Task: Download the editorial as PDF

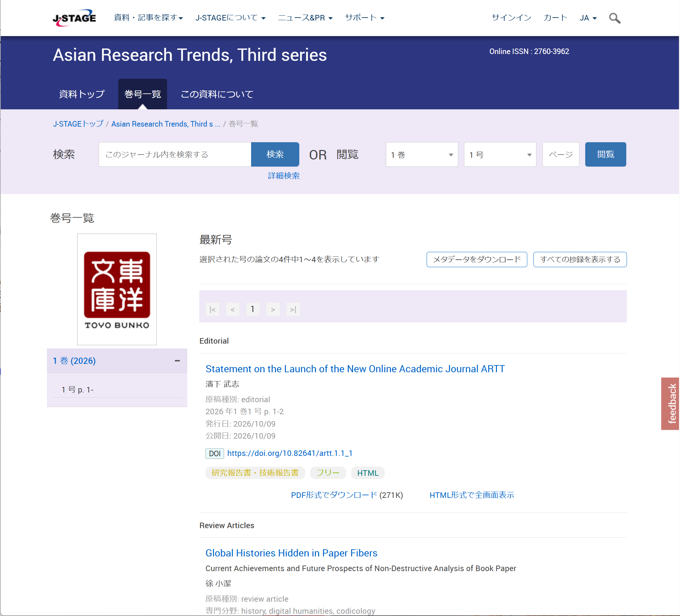Action: pos(334,495)
